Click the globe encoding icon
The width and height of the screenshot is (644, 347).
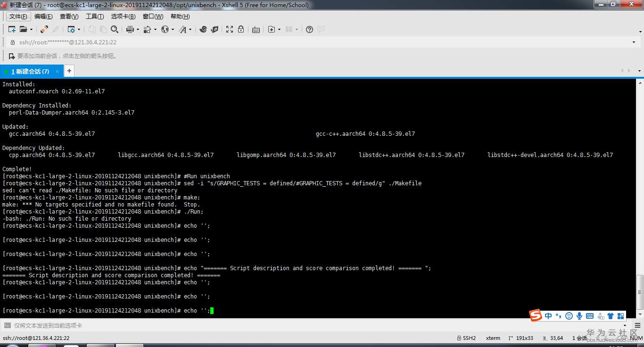165,29
